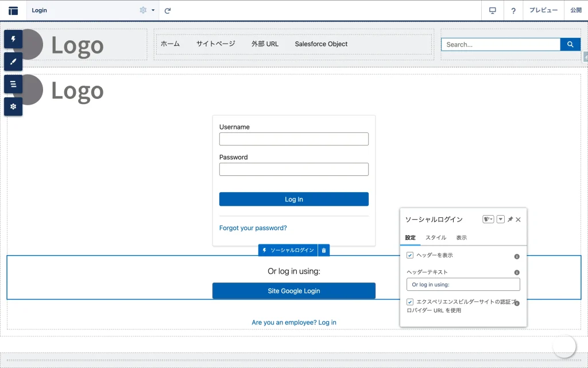Pin the ソーシャルログイン property panel

tap(510, 220)
